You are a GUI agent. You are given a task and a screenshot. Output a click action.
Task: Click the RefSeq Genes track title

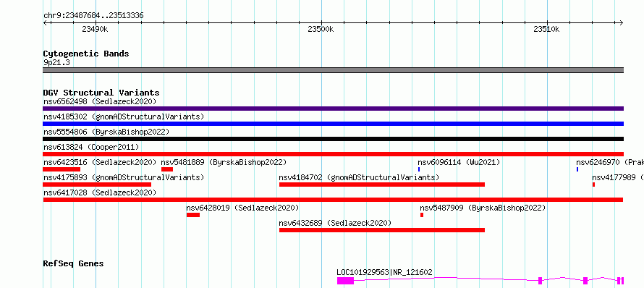click(x=74, y=263)
